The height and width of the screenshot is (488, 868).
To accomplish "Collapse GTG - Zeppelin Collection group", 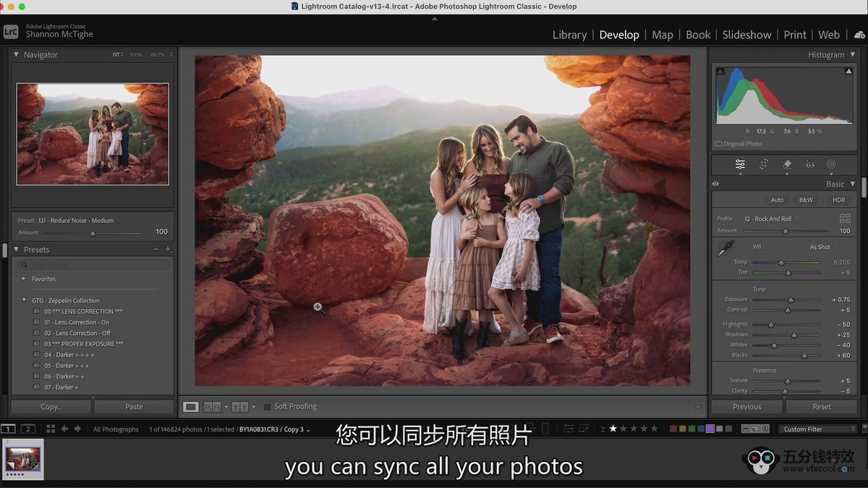I will [x=24, y=300].
